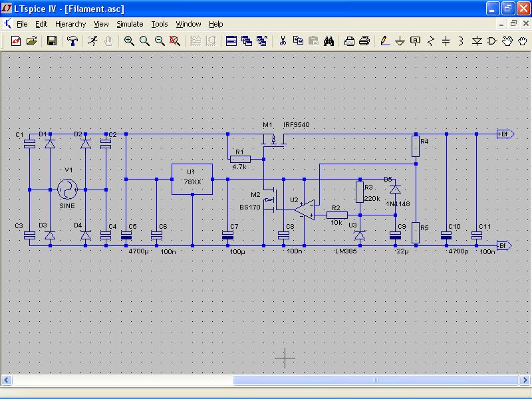Select the Component gate-shaped tool
This screenshot has height=399, width=532.
[491, 41]
